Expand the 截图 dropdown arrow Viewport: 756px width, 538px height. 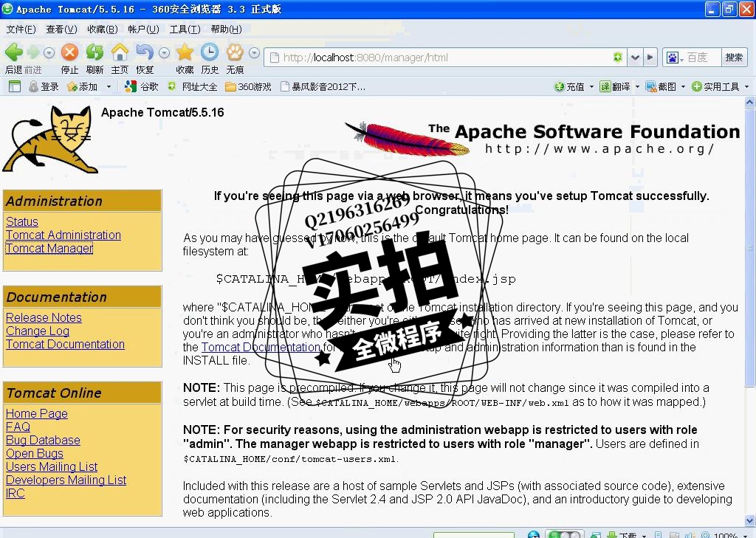coord(683,87)
